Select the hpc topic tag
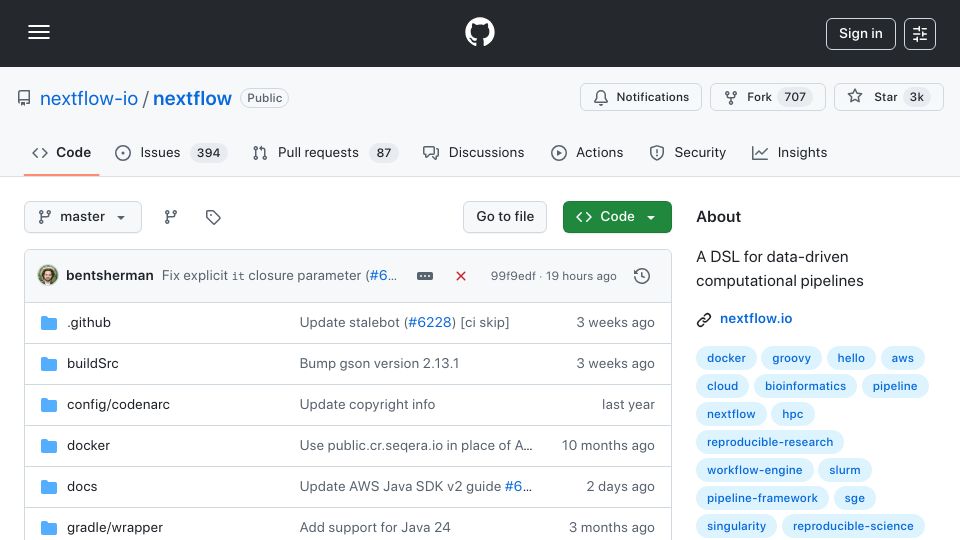 tap(792, 414)
